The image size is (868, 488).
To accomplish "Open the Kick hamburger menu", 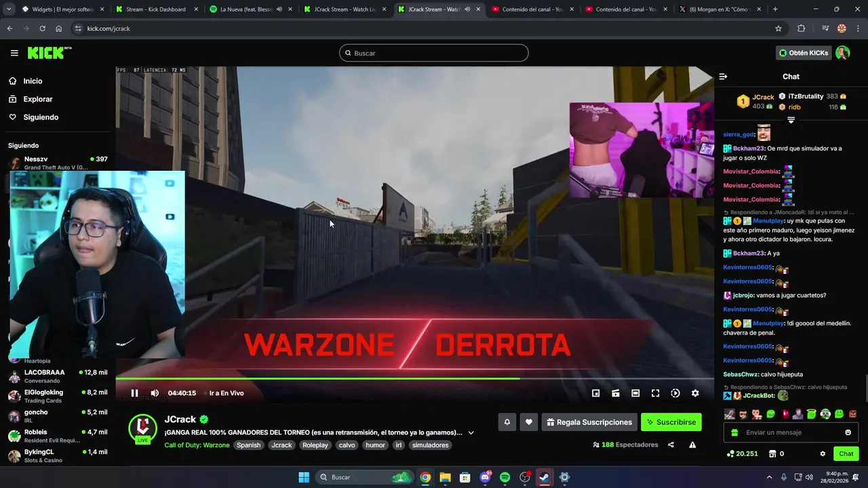I will [14, 53].
